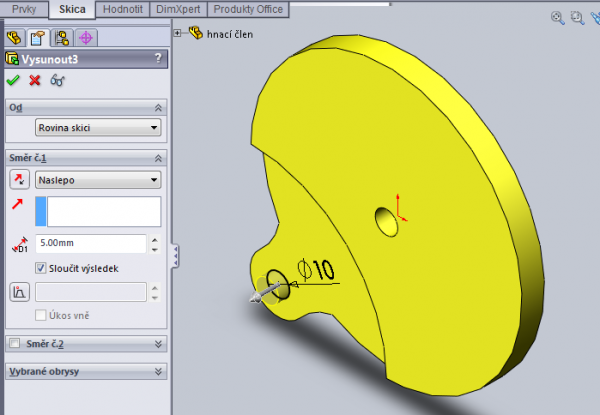Image resolution: width=600 pixels, height=415 pixels.
Task: Confirm the extrude with the green checkmark
Action: (x=13, y=81)
